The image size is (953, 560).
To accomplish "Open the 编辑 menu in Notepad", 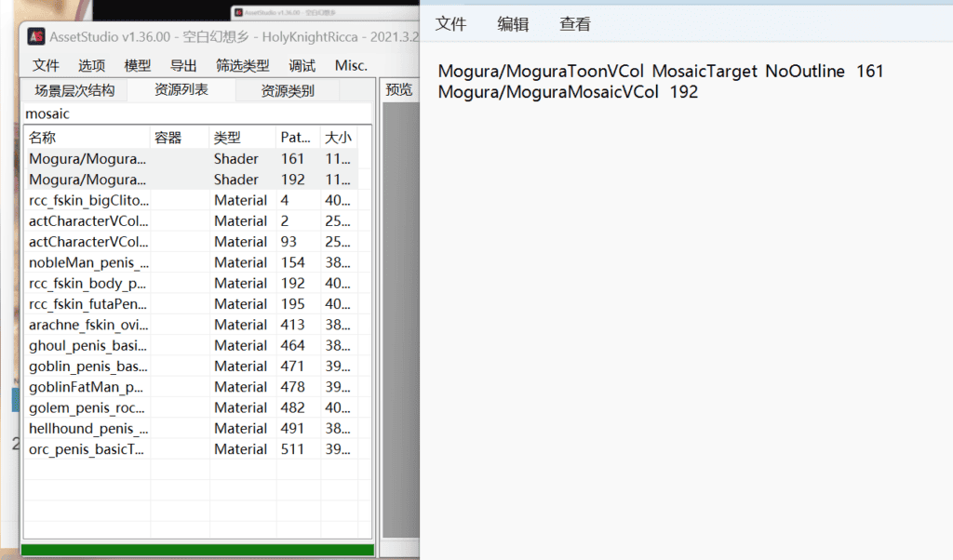I will coord(513,24).
